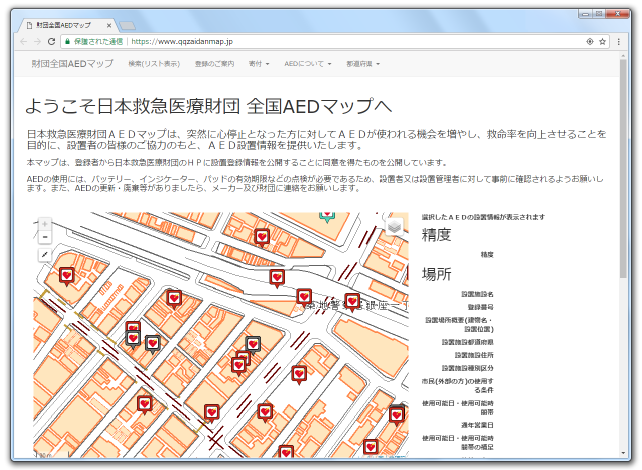The image size is (642, 470).
Task: Expand the 寄付 dropdown menu
Action: click(259, 64)
